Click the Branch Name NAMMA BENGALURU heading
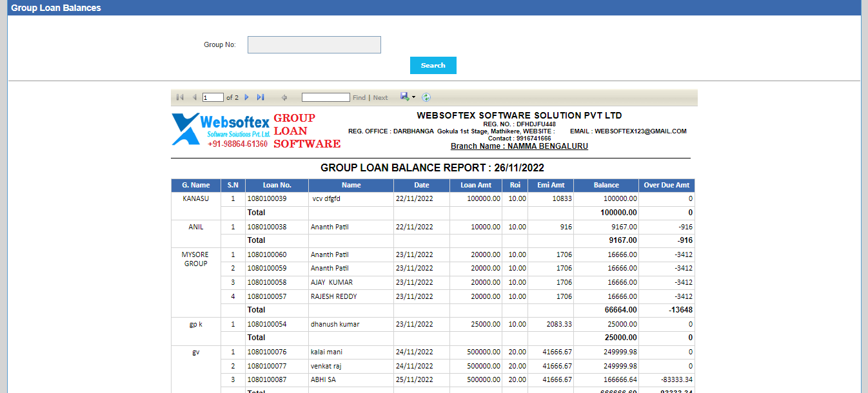Screen dimensions: 868x393 519,146
